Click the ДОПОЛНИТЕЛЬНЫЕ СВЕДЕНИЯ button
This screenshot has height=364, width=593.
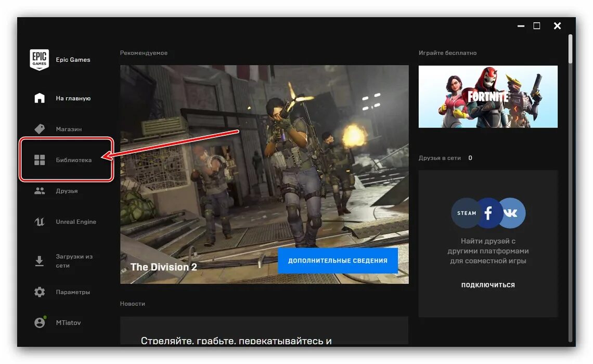(338, 261)
